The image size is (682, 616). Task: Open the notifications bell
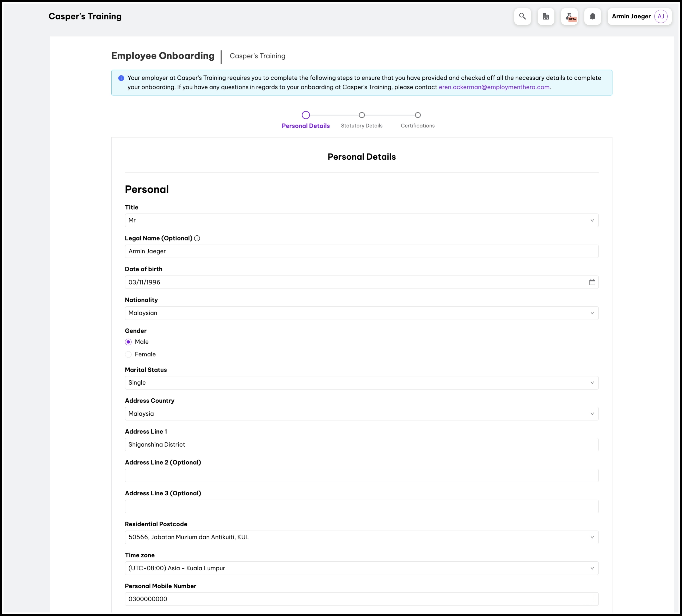tap(592, 16)
